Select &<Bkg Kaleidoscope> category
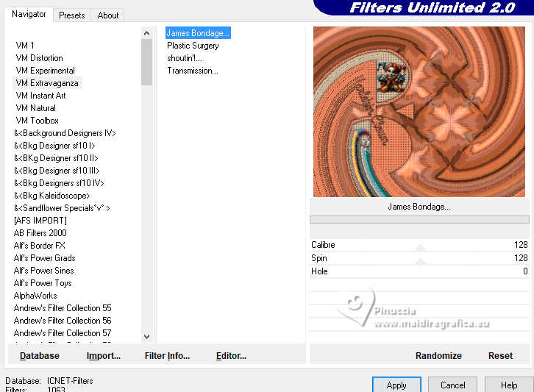The height and width of the screenshot is (392, 534). 51,196
